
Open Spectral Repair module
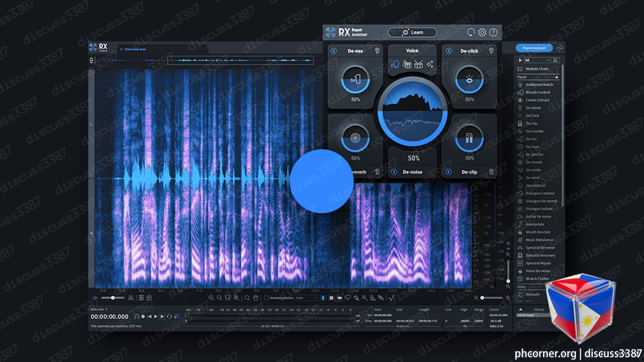pos(538,263)
